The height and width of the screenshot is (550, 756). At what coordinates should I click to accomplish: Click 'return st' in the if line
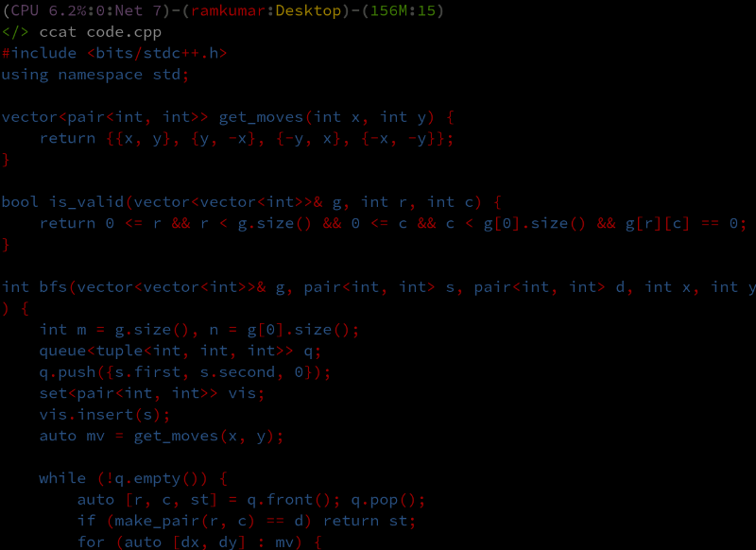point(365,521)
